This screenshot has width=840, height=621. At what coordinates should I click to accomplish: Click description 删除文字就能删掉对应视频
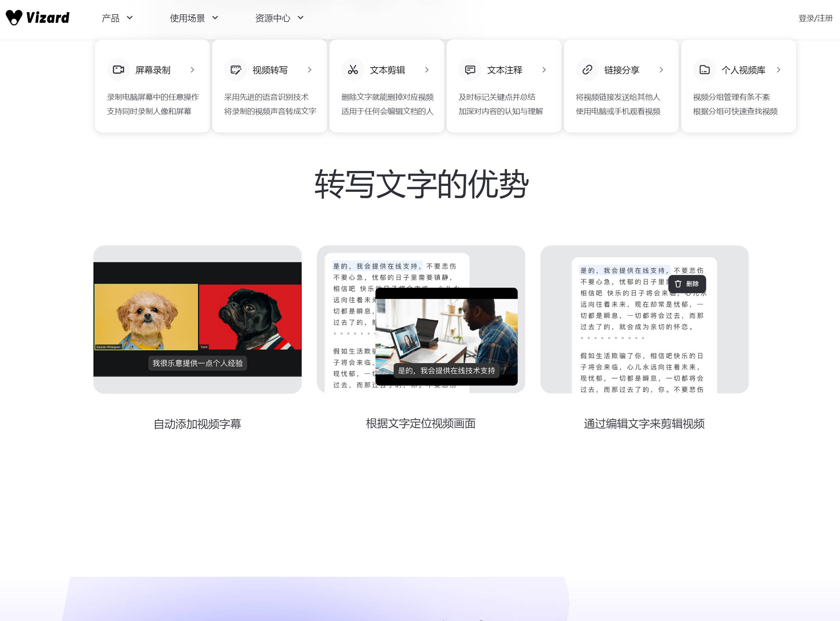(387, 97)
